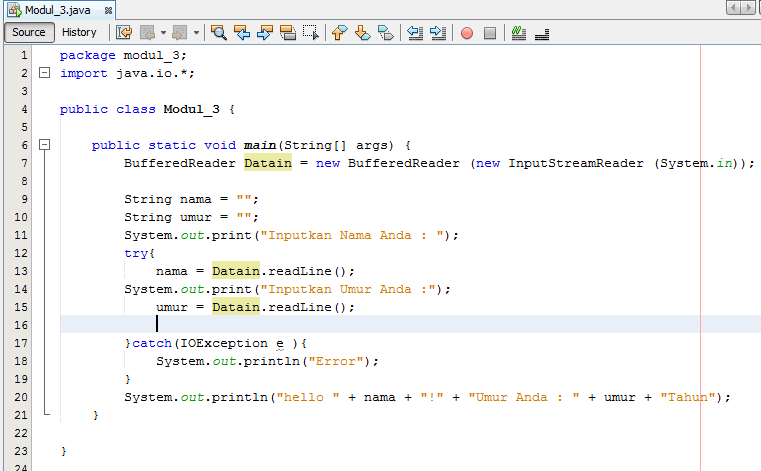Viewport: 761px width, 471px height.
Task: Click the Find Selection magnifier icon
Action: (x=219, y=33)
